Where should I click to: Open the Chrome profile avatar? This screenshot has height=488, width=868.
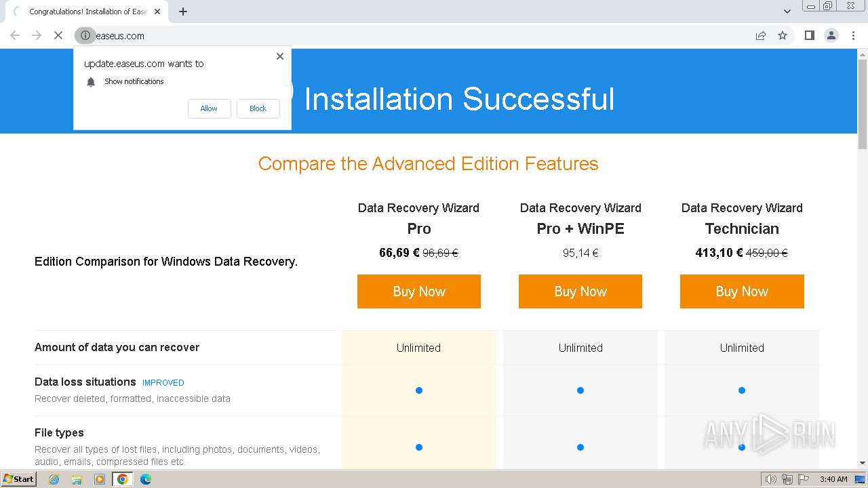point(831,36)
